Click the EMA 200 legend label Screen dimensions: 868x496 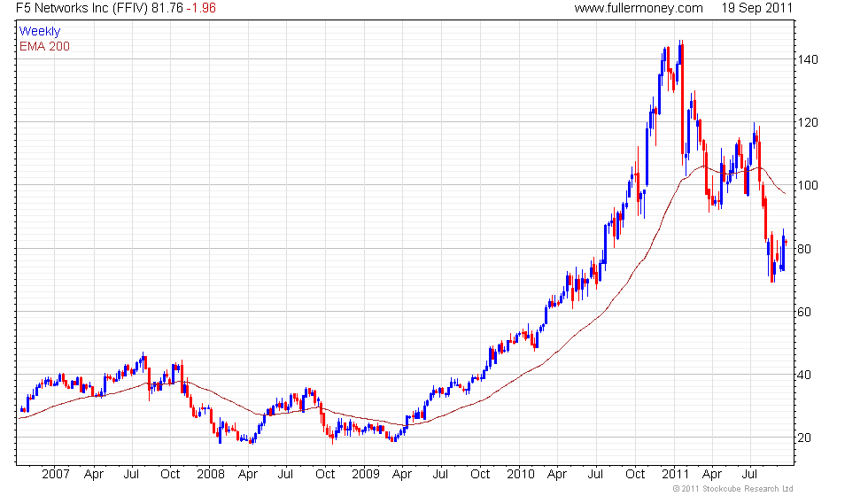click(x=44, y=46)
